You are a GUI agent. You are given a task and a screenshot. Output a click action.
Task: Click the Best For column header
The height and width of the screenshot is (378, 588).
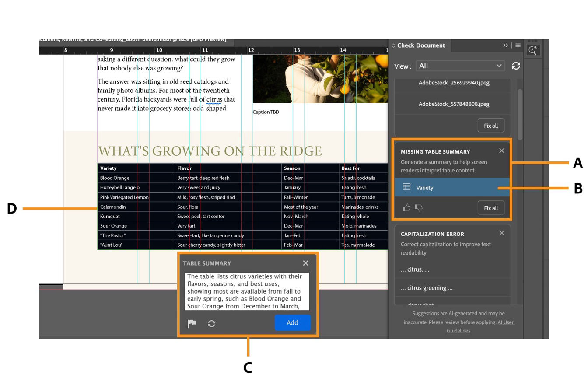[x=363, y=168]
